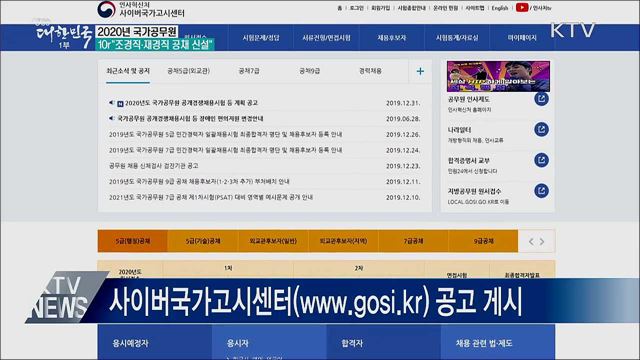Open 시험통계/자료실 menu
This screenshot has height=360, width=640.
coord(457,38)
